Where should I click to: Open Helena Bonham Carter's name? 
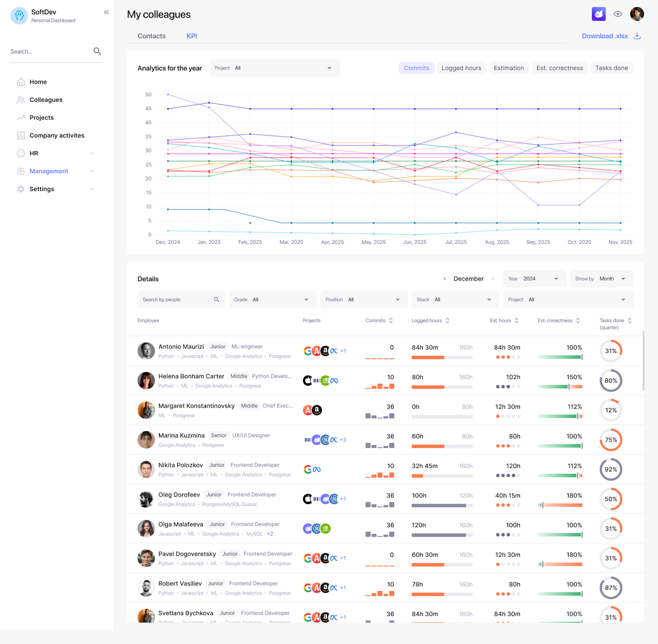click(191, 376)
